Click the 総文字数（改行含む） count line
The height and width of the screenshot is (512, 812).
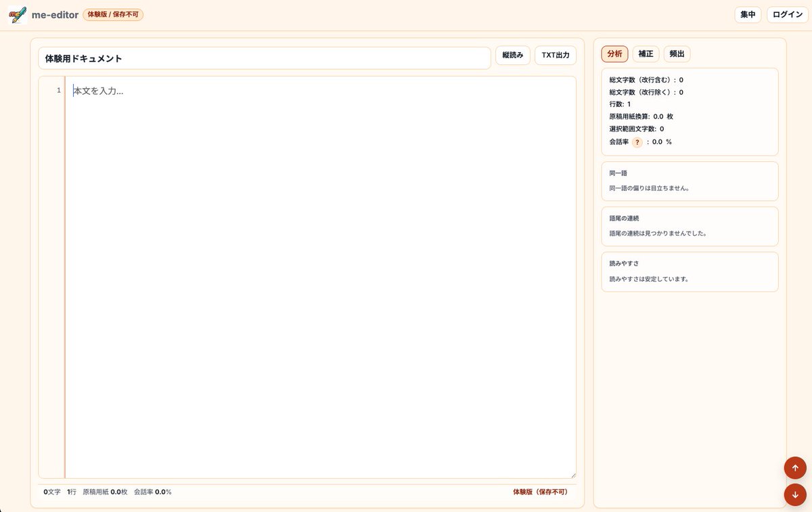tap(646, 80)
